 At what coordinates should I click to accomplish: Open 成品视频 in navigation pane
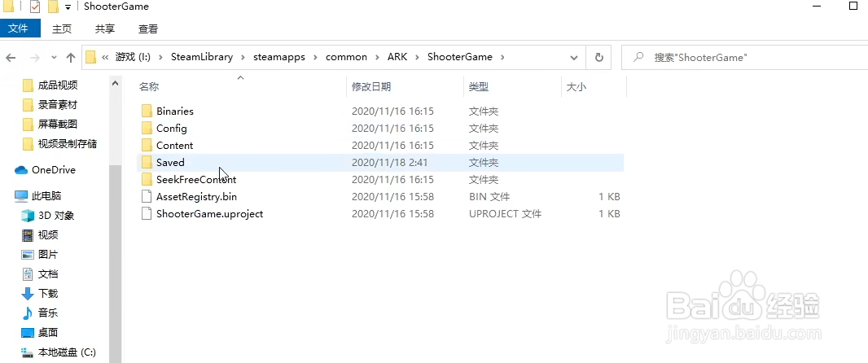pos(58,85)
